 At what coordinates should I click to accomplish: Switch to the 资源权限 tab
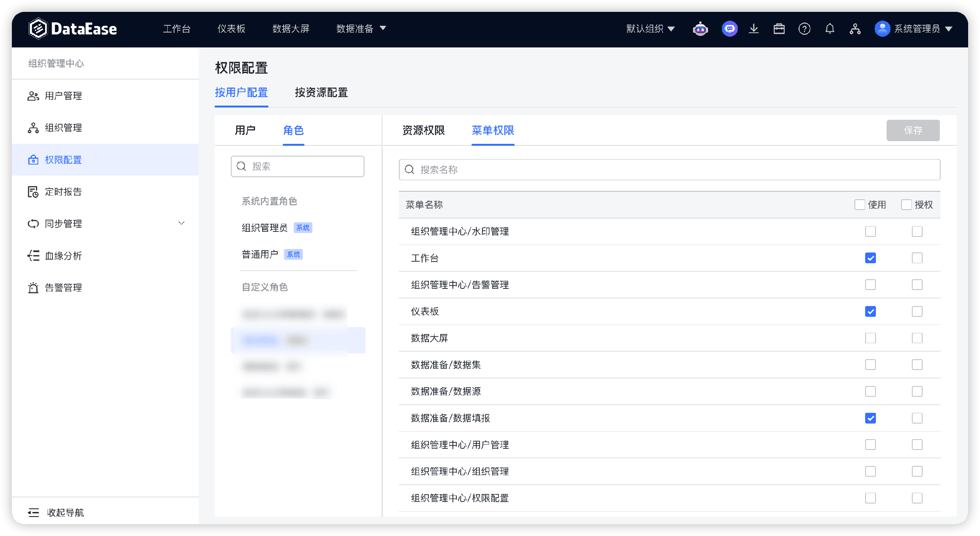423,130
